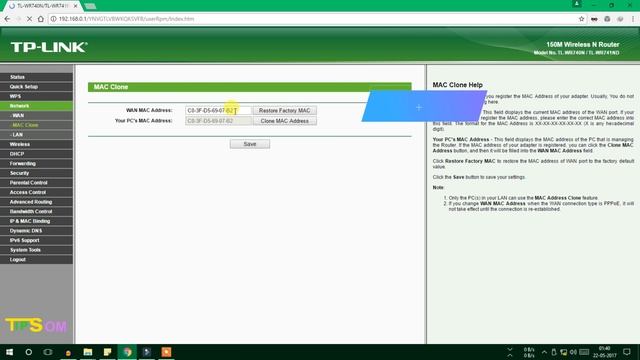
Task: Open a new browser tab
Action: (x=90, y=6)
